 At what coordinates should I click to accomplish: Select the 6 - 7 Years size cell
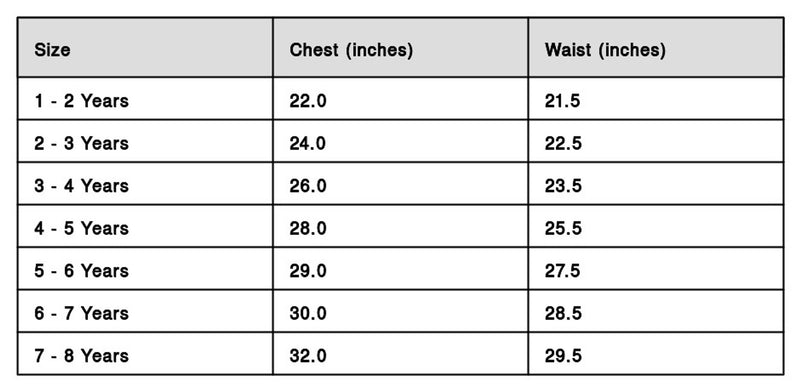point(145,311)
